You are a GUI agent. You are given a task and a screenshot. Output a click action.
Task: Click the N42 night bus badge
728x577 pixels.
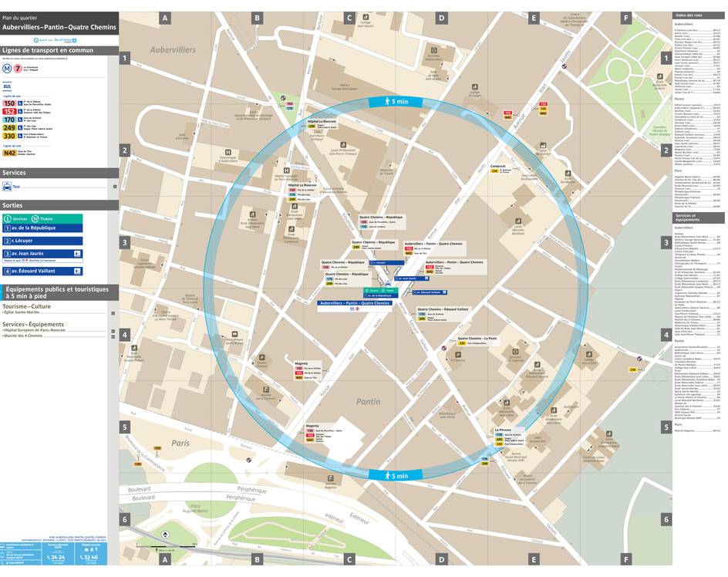pyautogui.click(x=9, y=153)
